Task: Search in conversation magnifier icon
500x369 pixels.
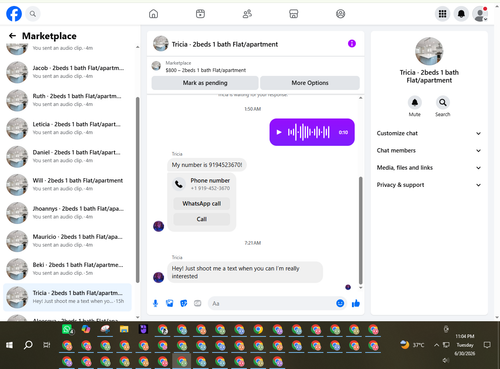Action: [x=443, y=103]
